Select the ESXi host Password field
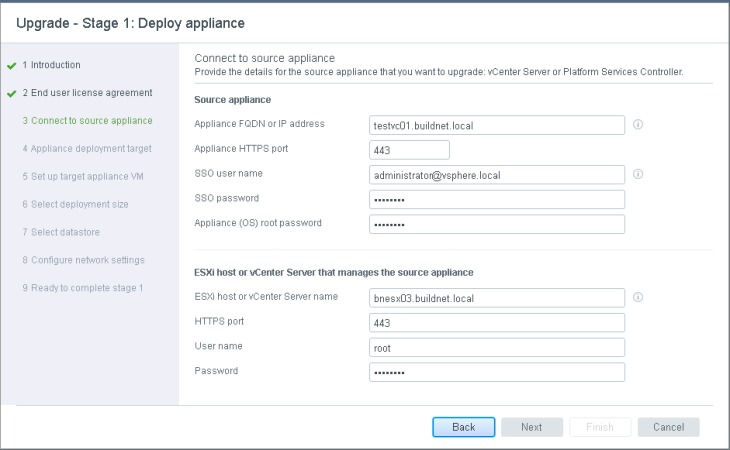This screenshot has width=730, height=450. [496, 372]
